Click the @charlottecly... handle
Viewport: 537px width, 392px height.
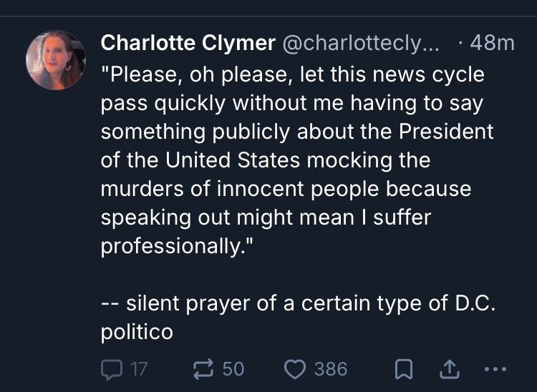pos(364,43)
